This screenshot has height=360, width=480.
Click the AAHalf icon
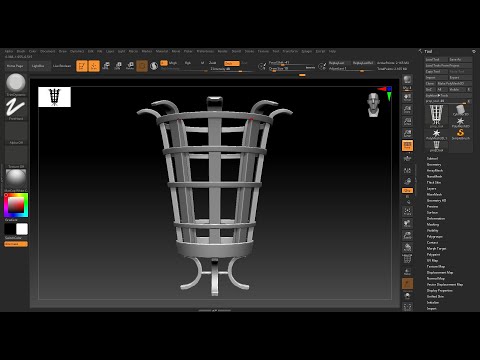tap(407, 134)
